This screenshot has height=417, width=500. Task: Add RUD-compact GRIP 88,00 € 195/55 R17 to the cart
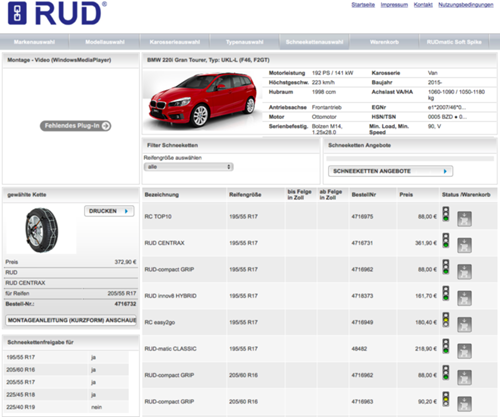coord(464,271)
